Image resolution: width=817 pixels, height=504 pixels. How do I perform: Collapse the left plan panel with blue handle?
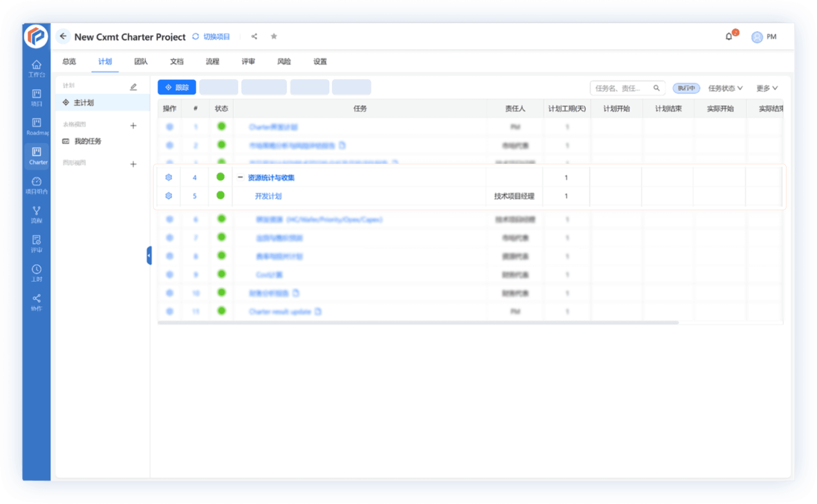[149, 255]
